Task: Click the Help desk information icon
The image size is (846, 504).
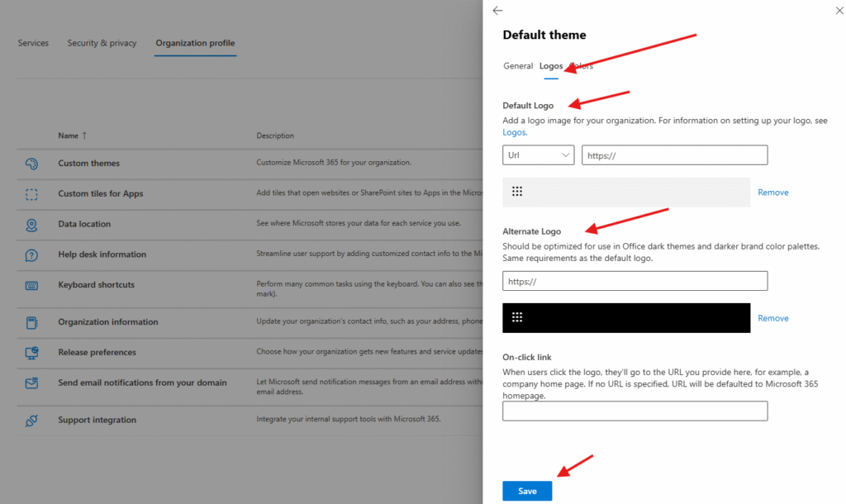Action: point(31,254)
